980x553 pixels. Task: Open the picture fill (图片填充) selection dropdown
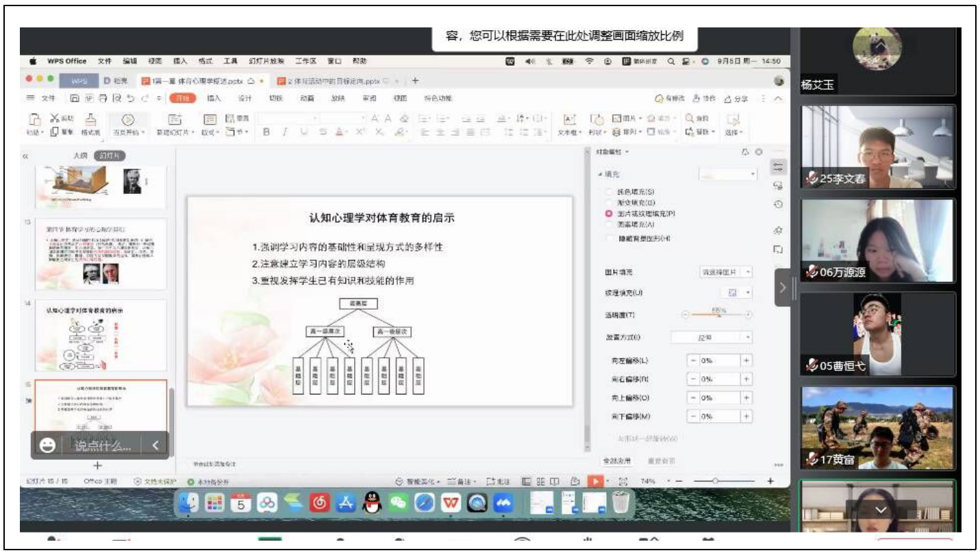(725, 272)
